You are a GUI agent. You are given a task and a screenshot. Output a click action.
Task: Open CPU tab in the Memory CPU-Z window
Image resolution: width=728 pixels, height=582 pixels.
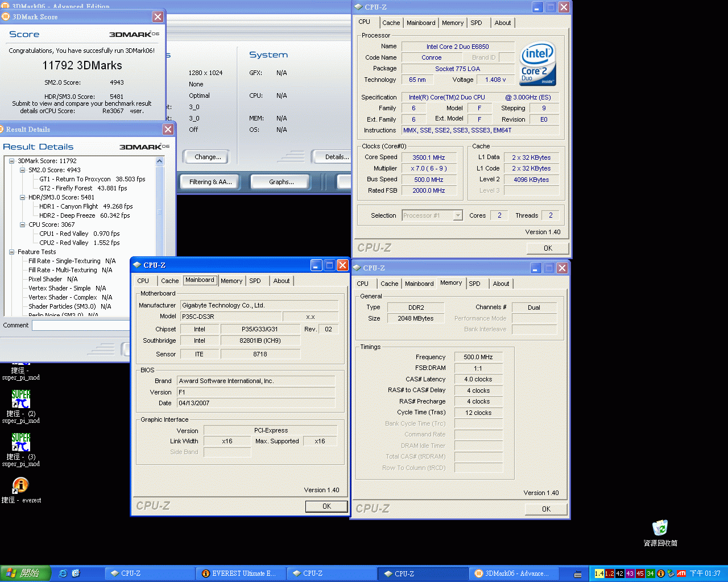pos(362,284)
